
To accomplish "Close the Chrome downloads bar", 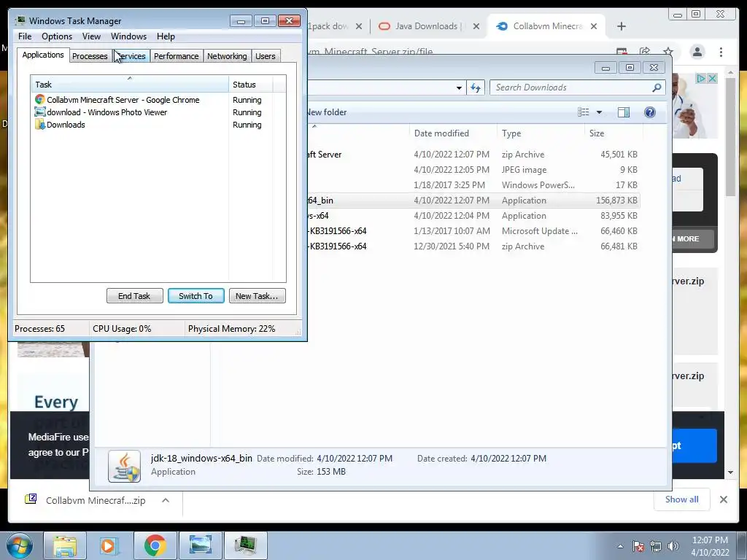I will point(723,499).
